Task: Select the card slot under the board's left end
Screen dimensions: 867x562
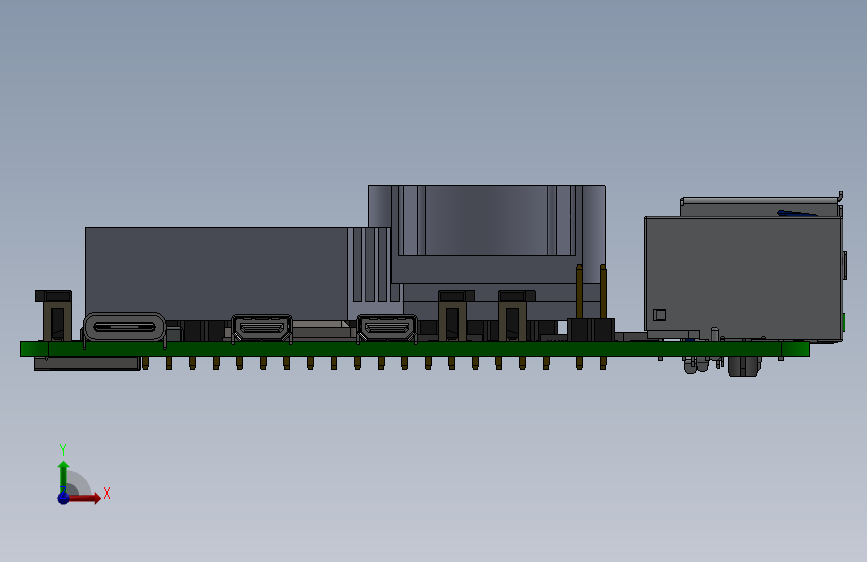Action: point(87,363)
